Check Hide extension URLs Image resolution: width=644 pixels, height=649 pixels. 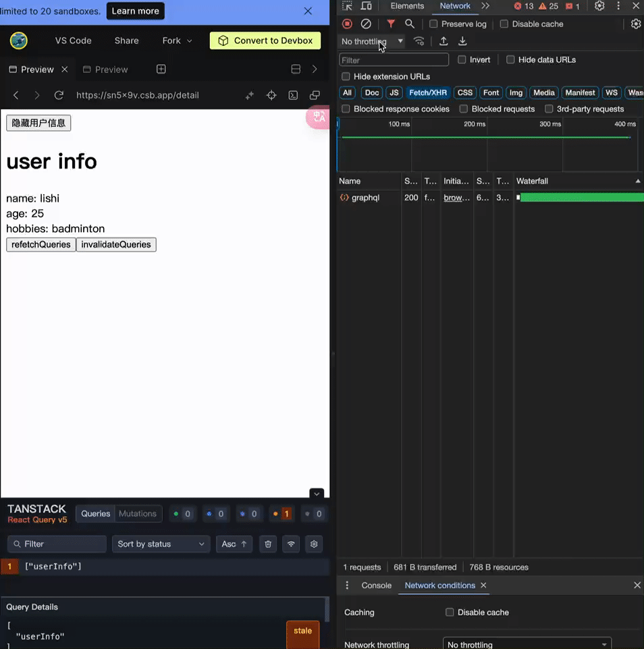(346, 77)
